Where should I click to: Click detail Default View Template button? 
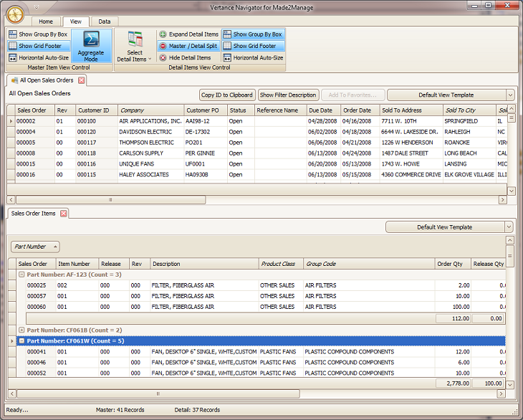(445, 227)
